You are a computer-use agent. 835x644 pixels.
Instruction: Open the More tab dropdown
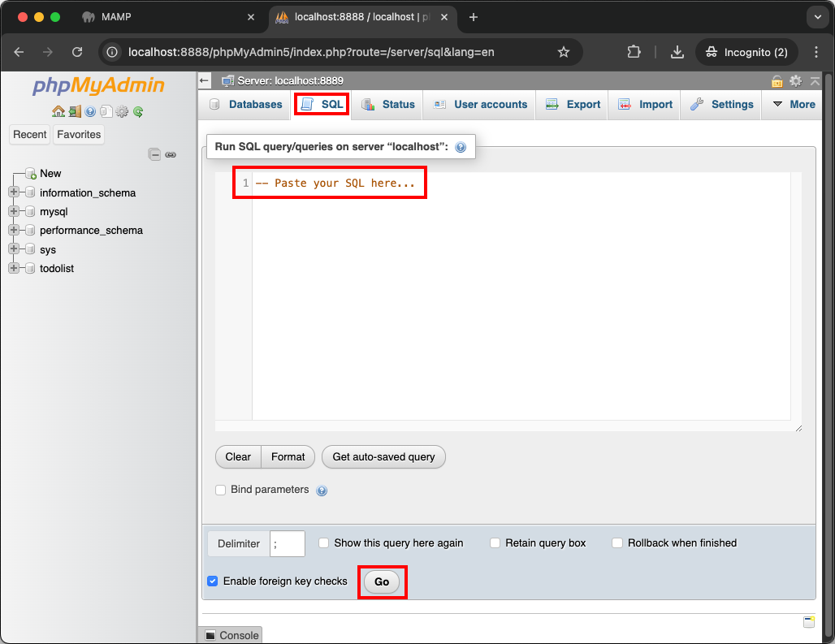coord(793,105)
